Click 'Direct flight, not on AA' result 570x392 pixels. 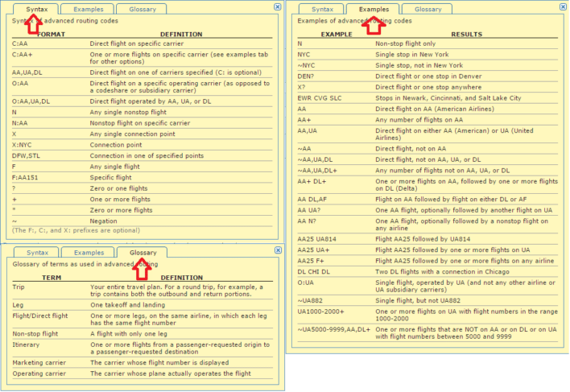tap(411, 149)
